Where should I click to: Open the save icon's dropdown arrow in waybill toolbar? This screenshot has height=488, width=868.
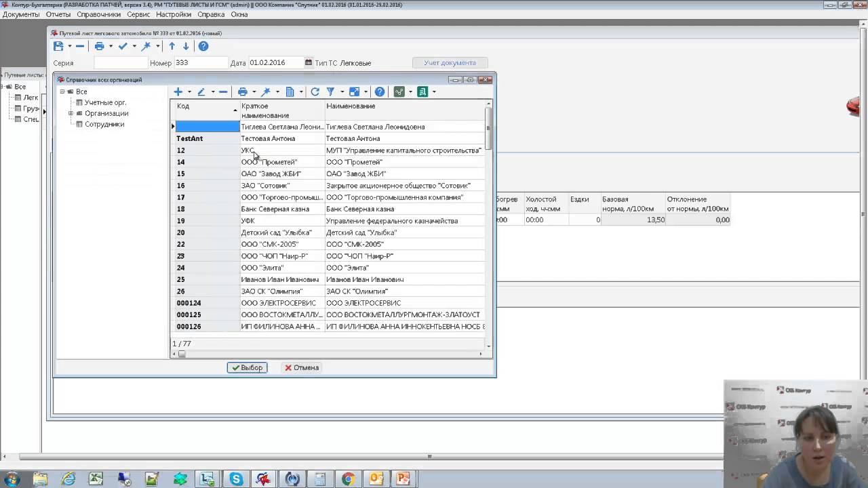coord(69,46)
